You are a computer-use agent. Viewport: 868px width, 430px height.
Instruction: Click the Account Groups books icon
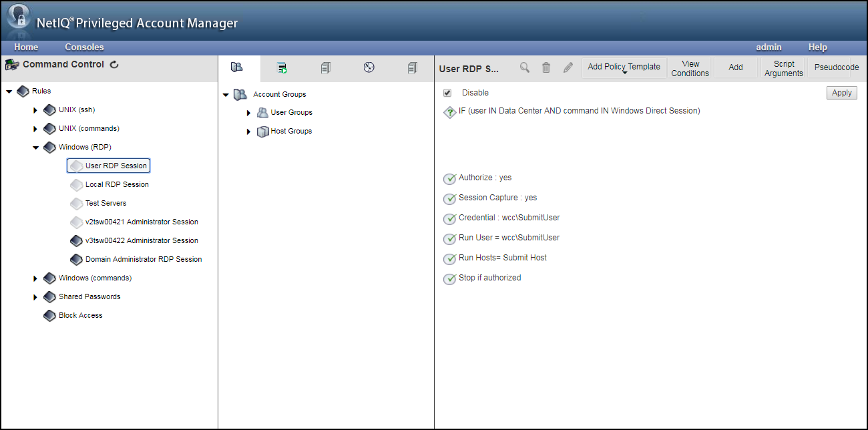click(240, 95)
